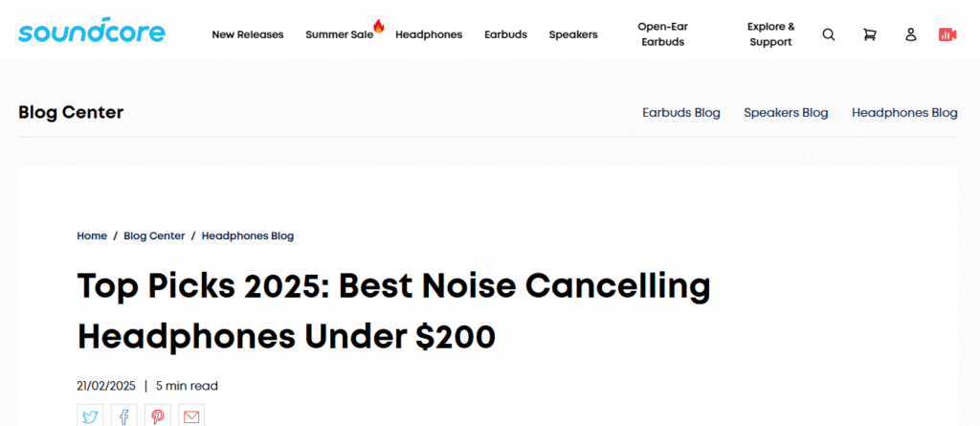
Task: Go to the Earbuds Blog link
Action: point(681,113)
